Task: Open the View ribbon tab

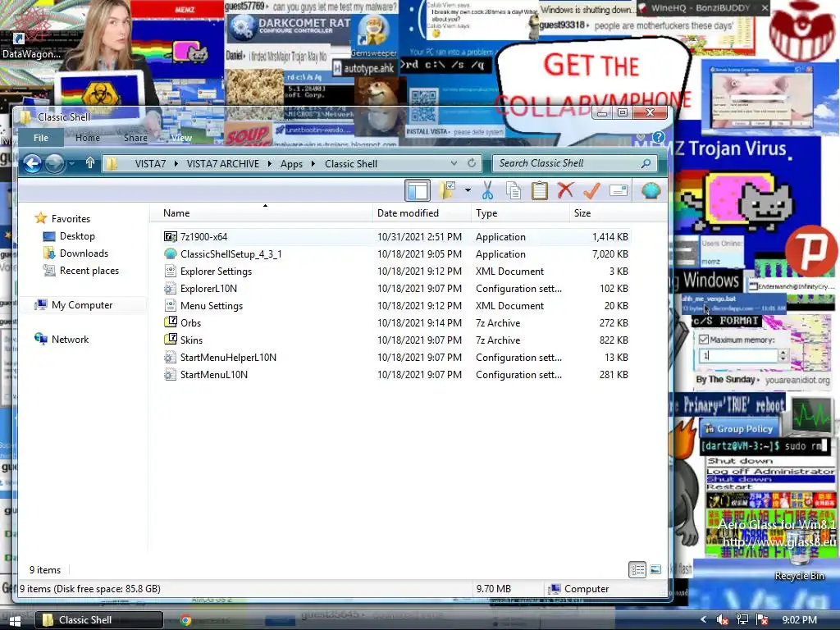Action: pos(181,138)
